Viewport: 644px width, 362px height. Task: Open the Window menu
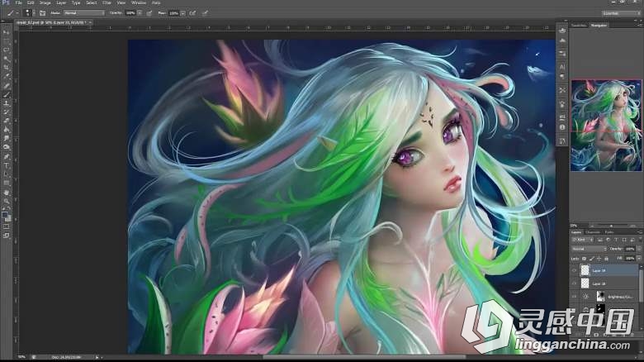(x=139, y=2)
